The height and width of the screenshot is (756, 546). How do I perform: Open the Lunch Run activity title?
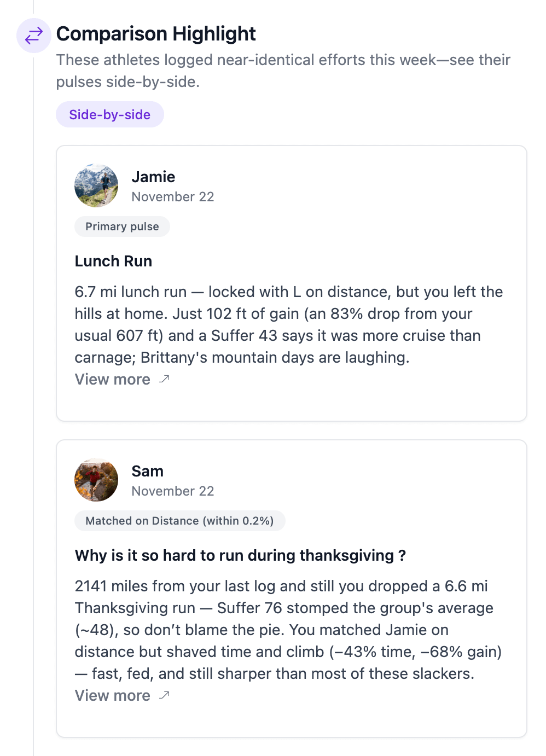113,261
